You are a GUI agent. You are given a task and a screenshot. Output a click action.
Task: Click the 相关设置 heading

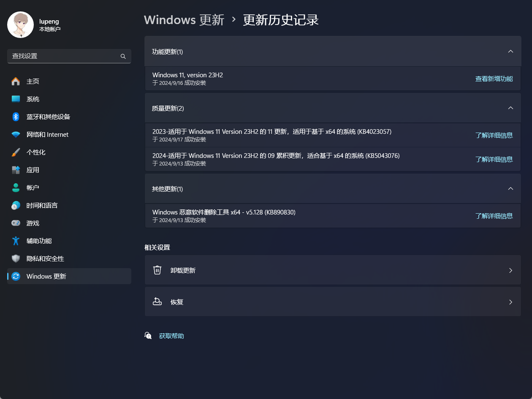157,247
